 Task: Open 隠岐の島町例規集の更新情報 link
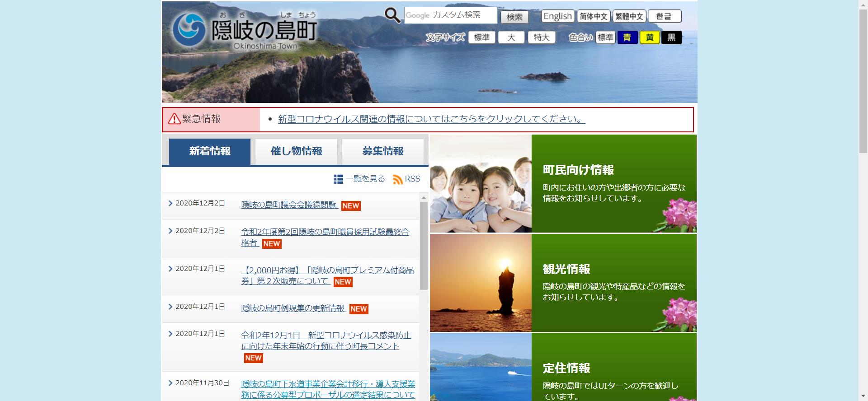coord(293,308)
